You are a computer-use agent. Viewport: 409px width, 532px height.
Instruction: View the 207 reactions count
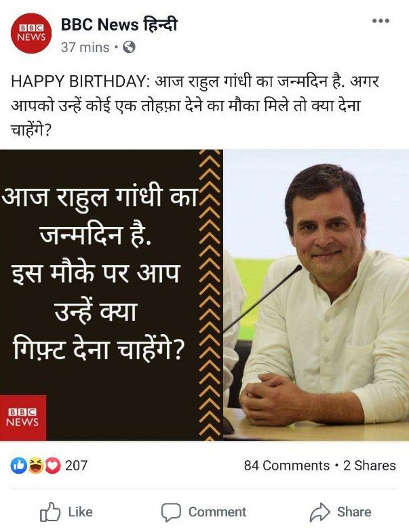click(x=76, y=466)
